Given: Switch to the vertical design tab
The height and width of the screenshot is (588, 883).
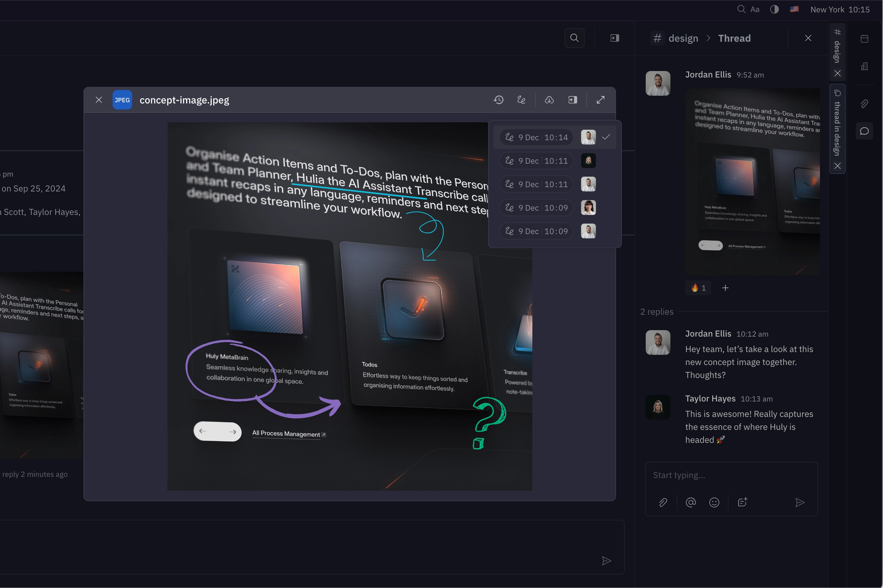Looking at the screenshot, I should pos(837,51).
